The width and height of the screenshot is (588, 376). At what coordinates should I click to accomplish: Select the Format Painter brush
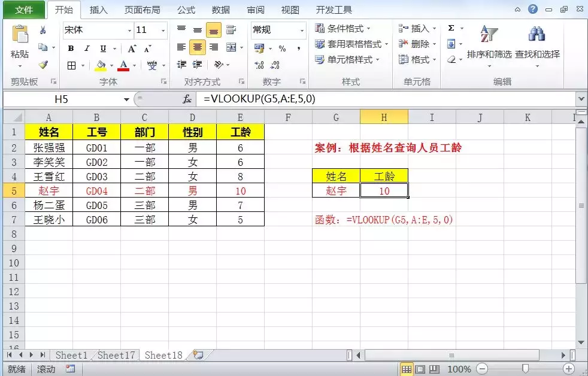tap(43, 65)
